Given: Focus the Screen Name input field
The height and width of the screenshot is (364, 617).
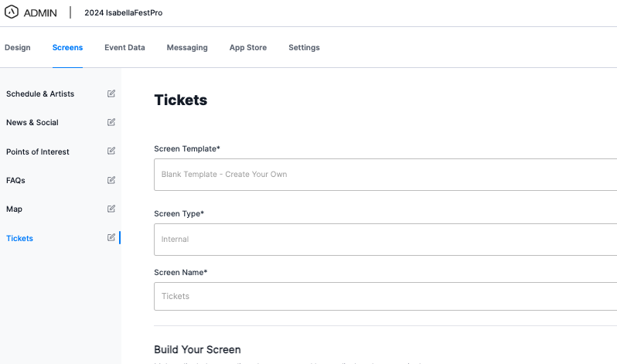Looking at the screenshot, I should (x=385, y=297).
